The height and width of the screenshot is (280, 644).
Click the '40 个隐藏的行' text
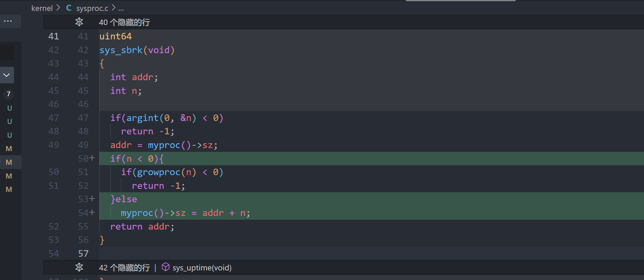(x=124, y=23)
